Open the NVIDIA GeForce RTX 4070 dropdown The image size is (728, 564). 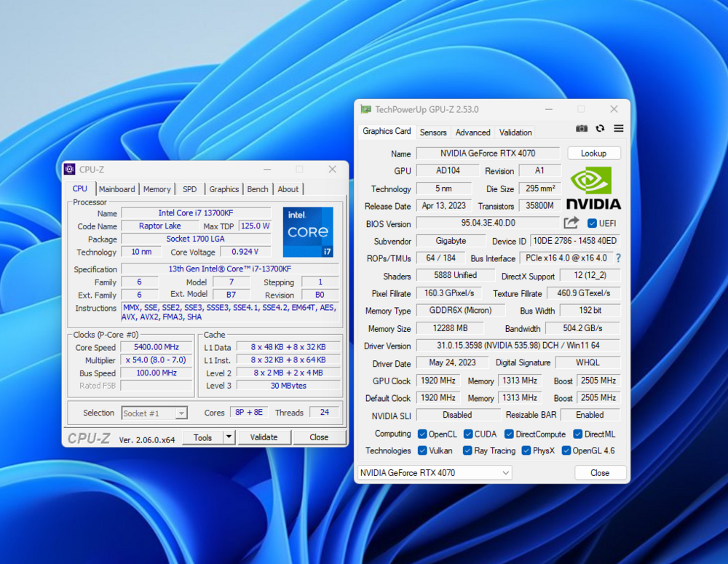coord(435,473)
